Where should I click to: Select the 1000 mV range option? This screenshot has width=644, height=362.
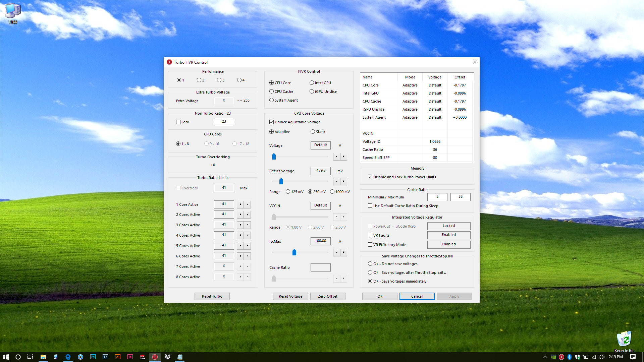click(332, 192)
